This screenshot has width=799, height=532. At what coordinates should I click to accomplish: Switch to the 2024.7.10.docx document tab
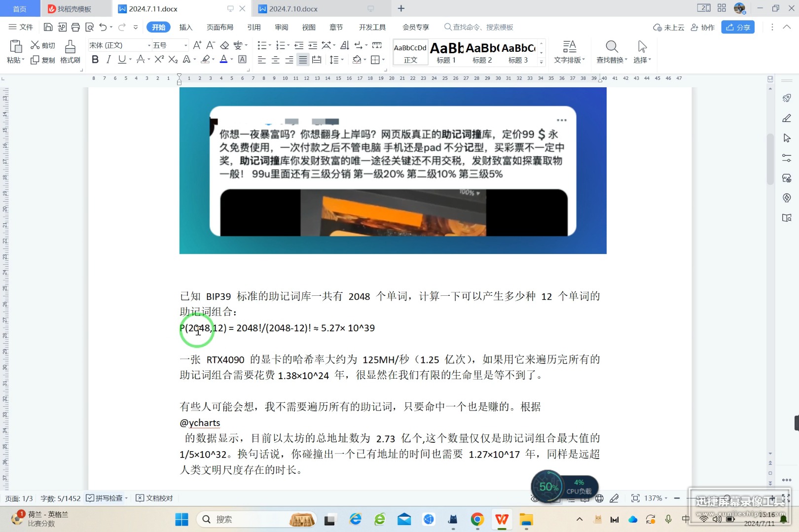coord(293,9)
